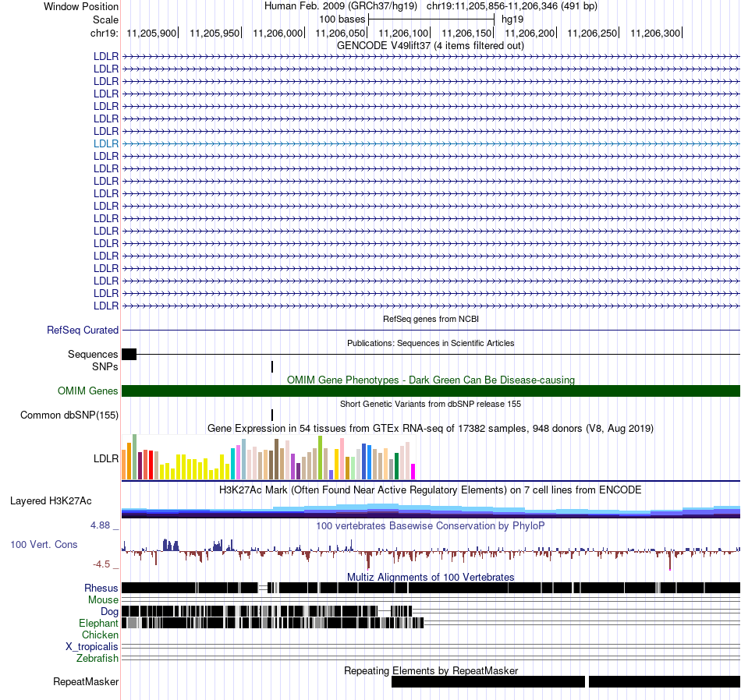741x700 pixels.
Task: Click the 4.88 upper scale value
Action: [x=100, y=525]
